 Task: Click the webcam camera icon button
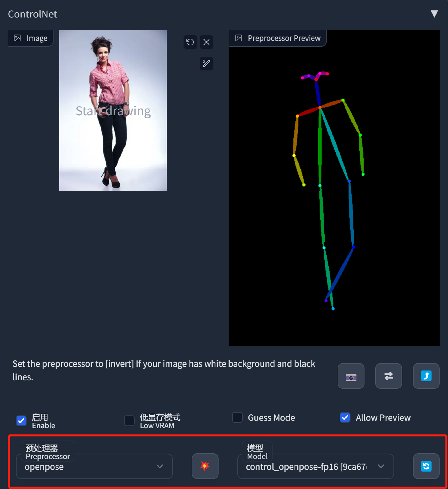point(351,376)
